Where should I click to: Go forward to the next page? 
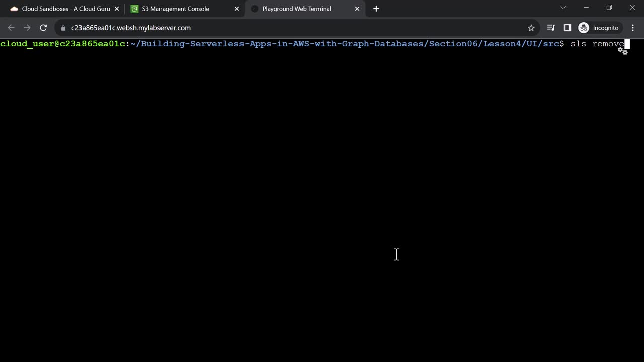[x=27, y=28]
